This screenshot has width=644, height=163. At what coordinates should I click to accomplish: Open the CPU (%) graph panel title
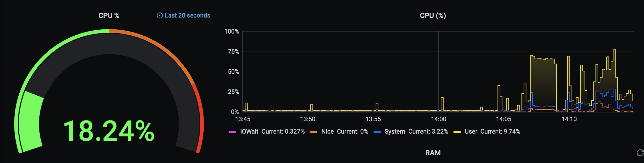click(433, 15)
